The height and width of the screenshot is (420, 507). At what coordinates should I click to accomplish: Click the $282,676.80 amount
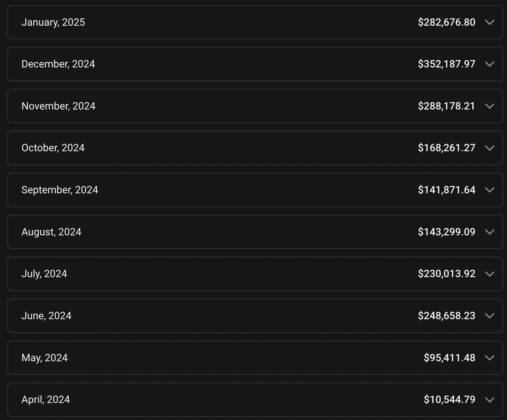point(446,22)
